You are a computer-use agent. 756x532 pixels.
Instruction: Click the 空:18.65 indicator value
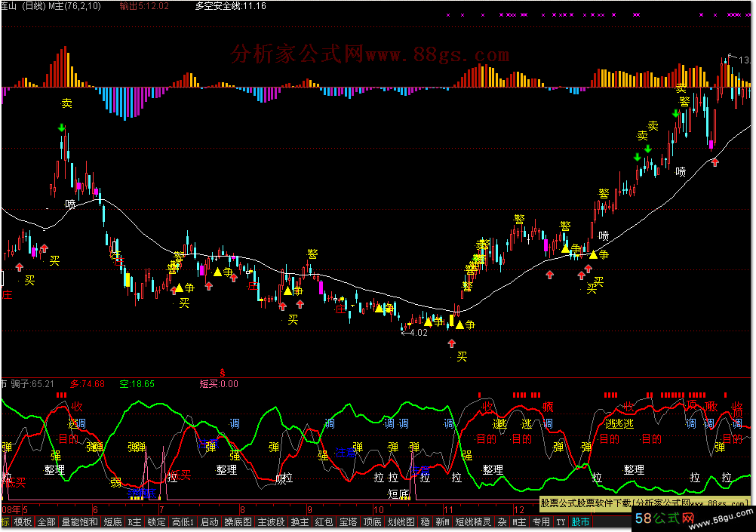coord(137,384)
